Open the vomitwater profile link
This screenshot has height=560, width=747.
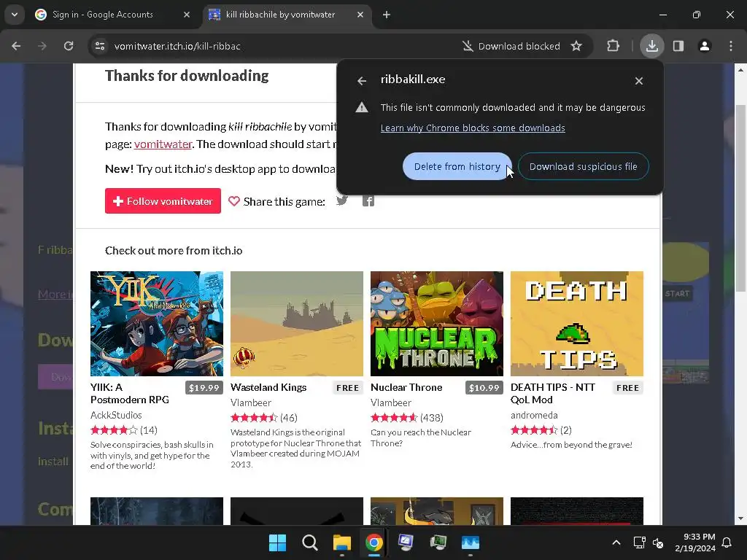pyautogui.click(x=163, y=144)
